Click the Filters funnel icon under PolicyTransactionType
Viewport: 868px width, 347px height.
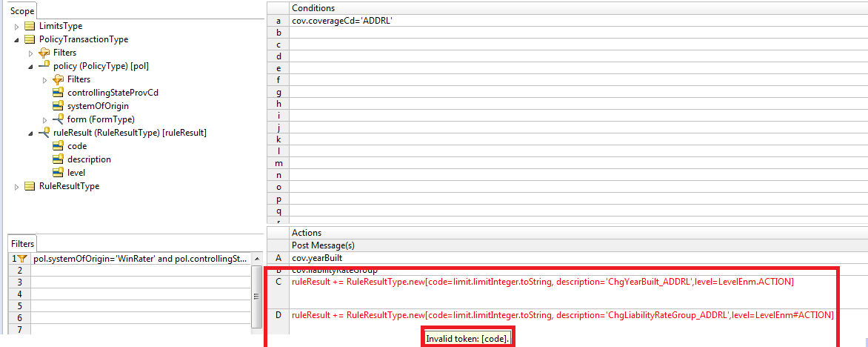click(44, 53)
